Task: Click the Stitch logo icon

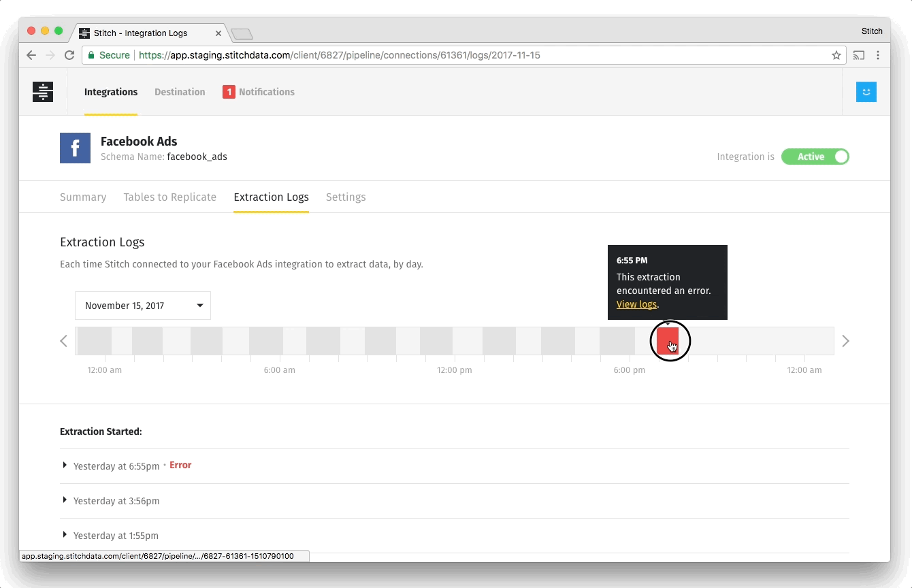Action: [43, 92]
